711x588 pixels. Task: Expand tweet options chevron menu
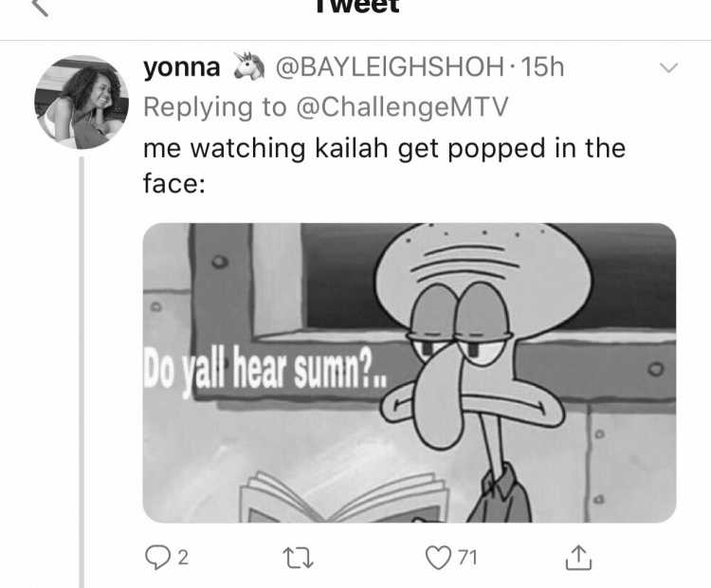pos(669,68)
